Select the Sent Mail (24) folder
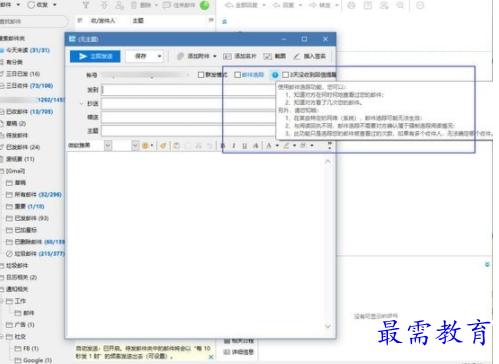The width and height of the screenshot is (499, 364). click(x=23, y=147)
